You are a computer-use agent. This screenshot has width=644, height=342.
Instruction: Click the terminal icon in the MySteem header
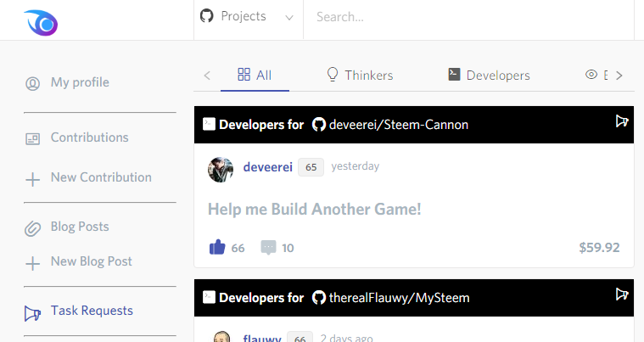point(209,297)
